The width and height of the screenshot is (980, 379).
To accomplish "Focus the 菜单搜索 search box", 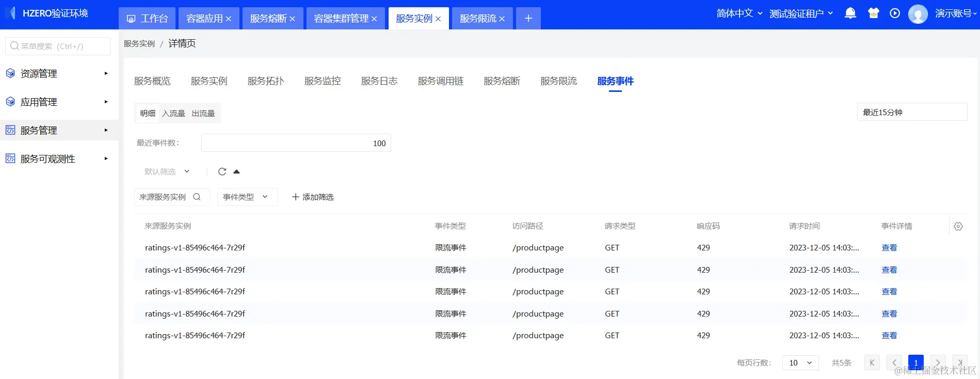I will pyautogui.click(x=58, y=46).
